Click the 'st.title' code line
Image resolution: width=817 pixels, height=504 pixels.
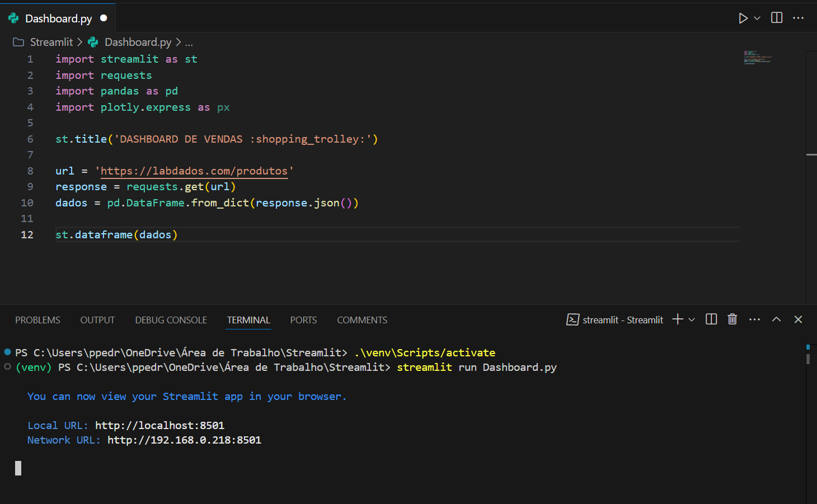click(217, 139)
